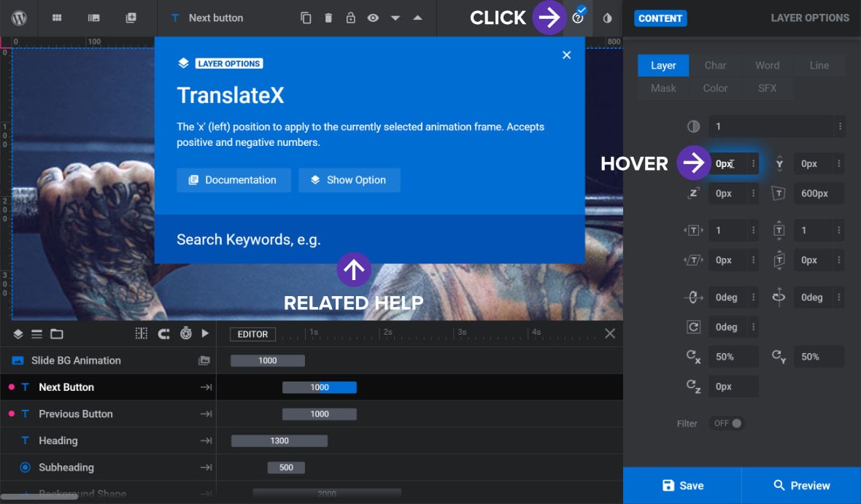The image size is (861, 504).
Task: Click the list view icon above timeline
Action: tap(36, 334)
